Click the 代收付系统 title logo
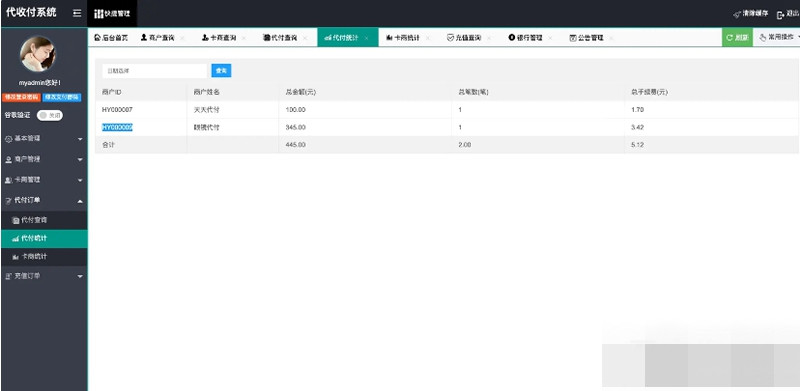 [x=31, y=12]
